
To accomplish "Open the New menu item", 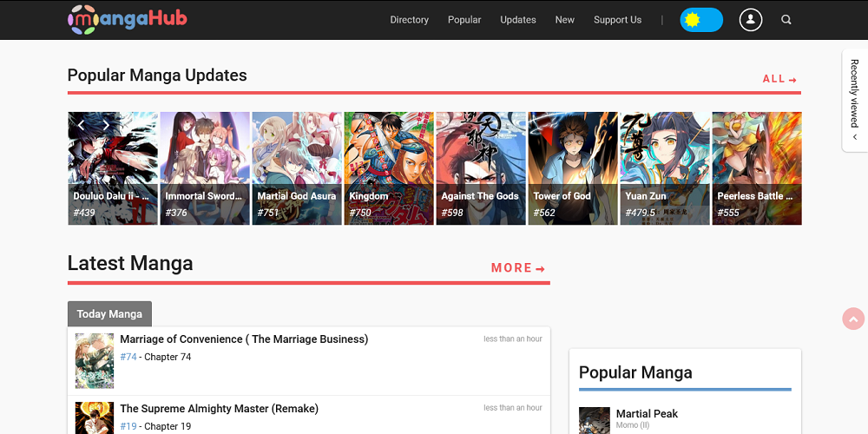I will (565, 20).
